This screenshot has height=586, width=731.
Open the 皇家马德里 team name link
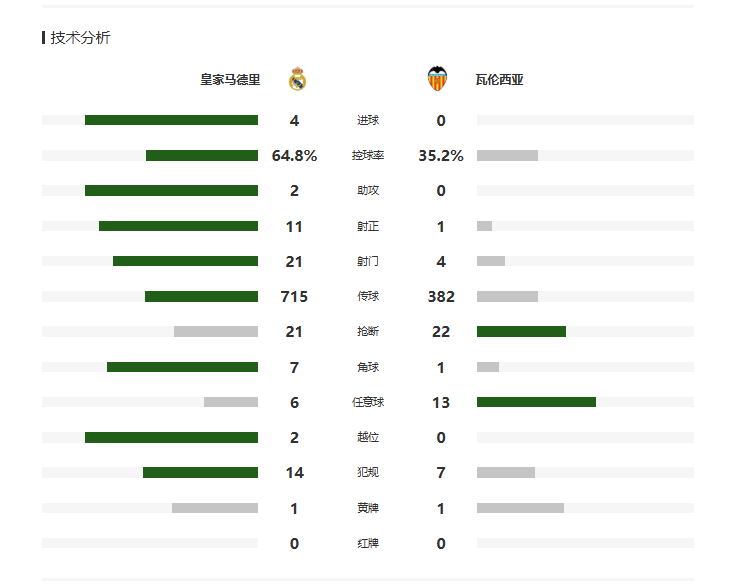coord(230,80)
